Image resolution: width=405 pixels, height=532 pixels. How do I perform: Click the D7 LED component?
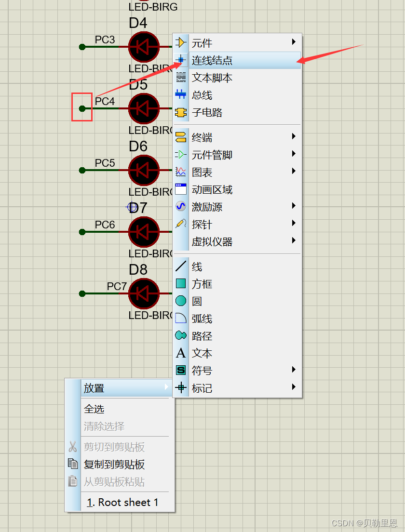144,232
